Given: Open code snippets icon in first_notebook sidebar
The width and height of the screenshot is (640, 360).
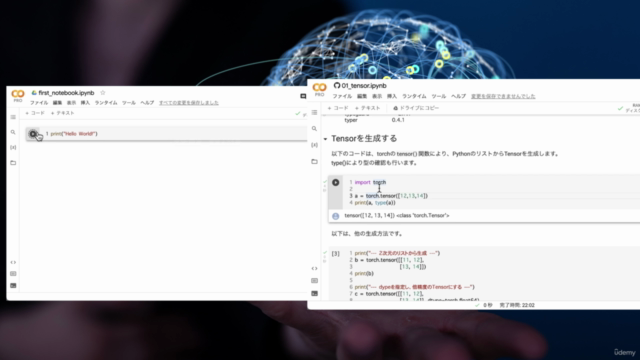Looking at the screenshot, I should pyautogui.click(x=13, y=262).
